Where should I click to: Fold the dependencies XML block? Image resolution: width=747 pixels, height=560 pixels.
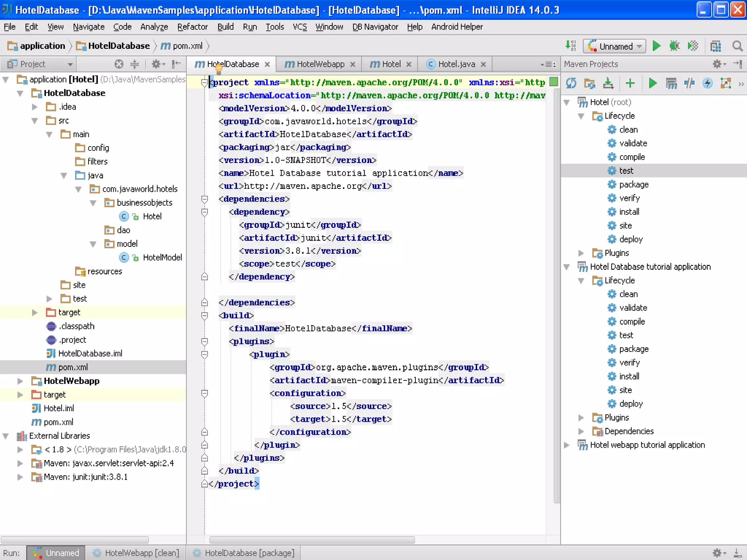click(205, 199)
